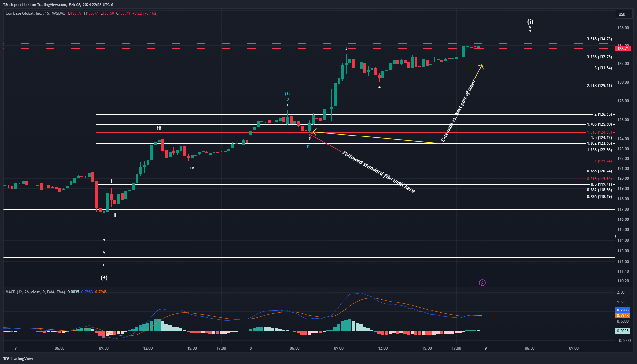Select the 0.5 (119.41) fib level label
The width and height of the screenshot is (637, 364).
coord(601,184)
